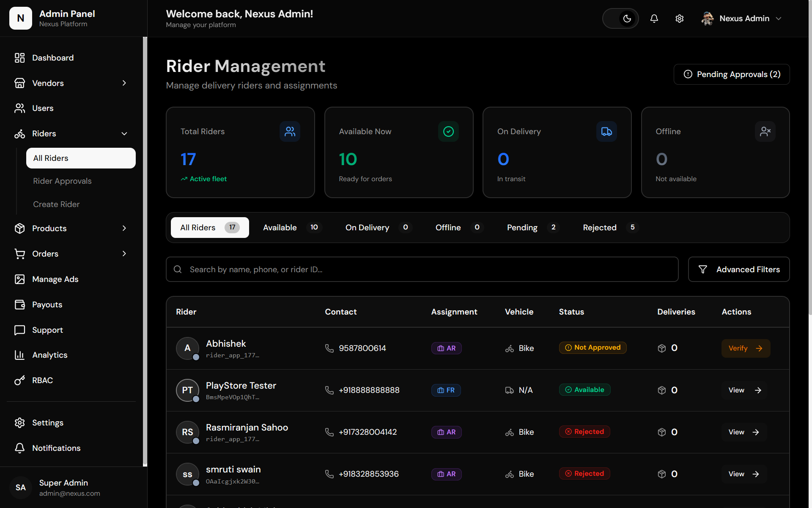Image resolution: width=812 pixels, height=508 pixels.
Task: Switch to the Rejected riders tab
Action: click(609, 228)
